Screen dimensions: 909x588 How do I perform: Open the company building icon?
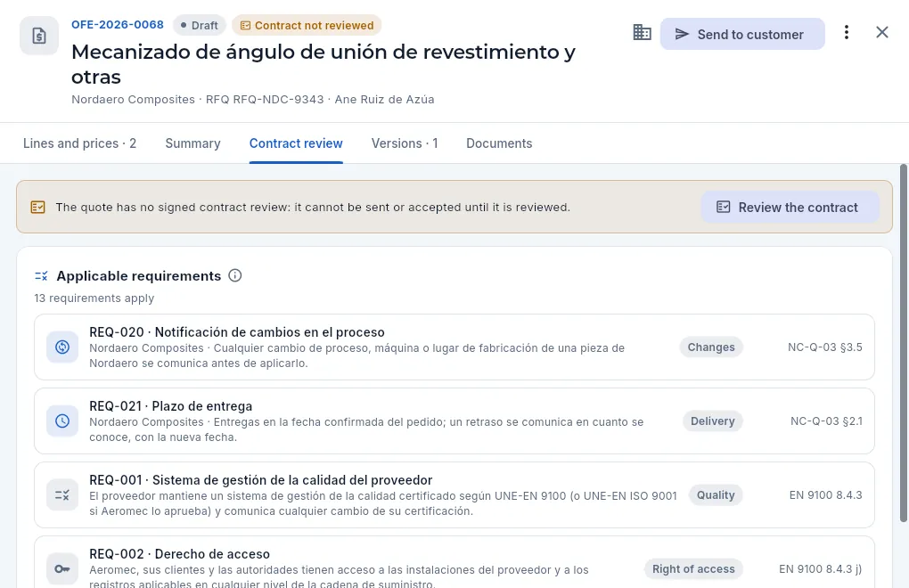642,33
